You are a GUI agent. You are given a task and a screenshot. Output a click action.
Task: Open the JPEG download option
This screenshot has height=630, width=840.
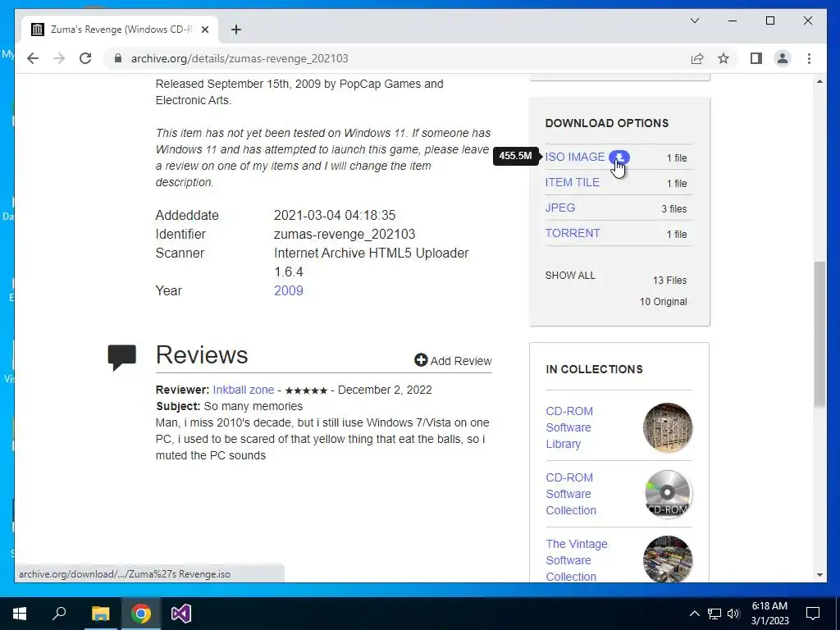click(x=559, y=208)
